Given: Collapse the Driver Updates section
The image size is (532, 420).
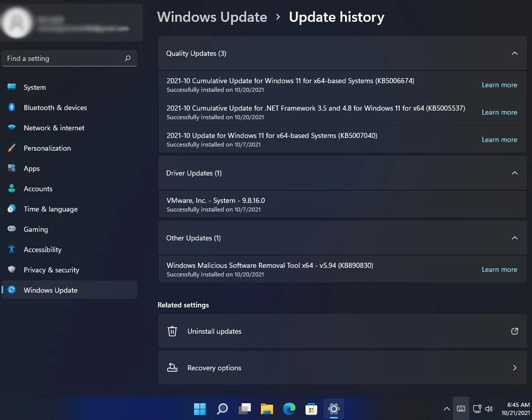Looking at the screenshot, I should pyautogui.click(x=515, y=173).
